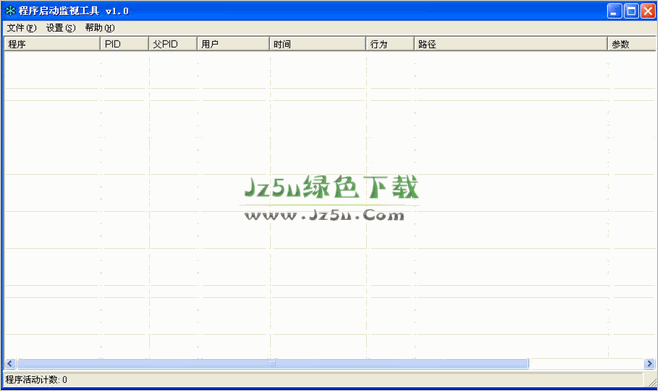
Task: Sort by the 父PID column header
Action: point(172,44)
